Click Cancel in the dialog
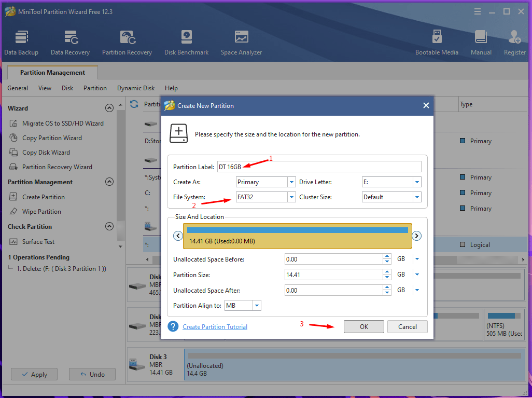Image resolution: width=532 pixels, height=398 pixels. coord(407,327)
